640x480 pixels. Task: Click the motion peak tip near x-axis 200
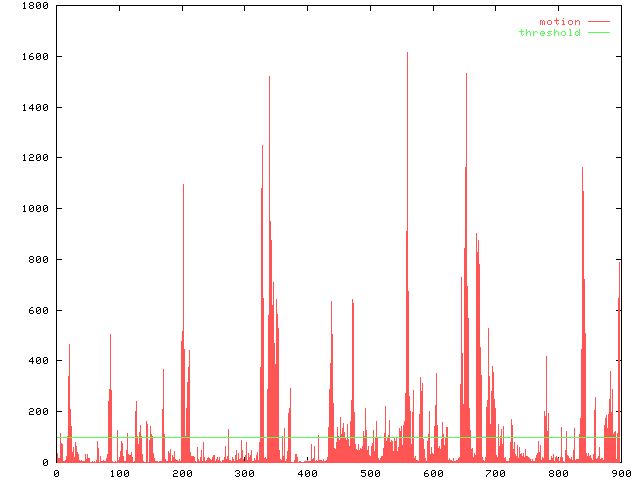183,186
